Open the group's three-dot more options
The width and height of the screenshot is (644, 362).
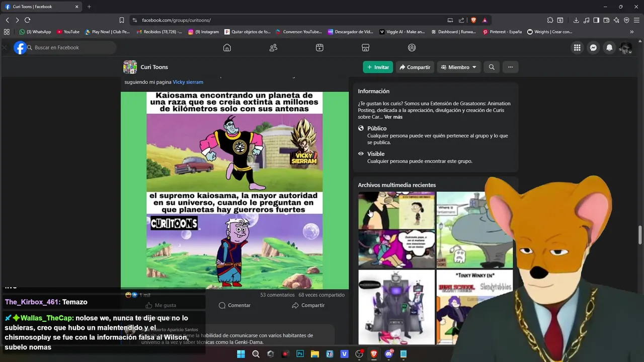pyautogui.click(x=510, y=67)
